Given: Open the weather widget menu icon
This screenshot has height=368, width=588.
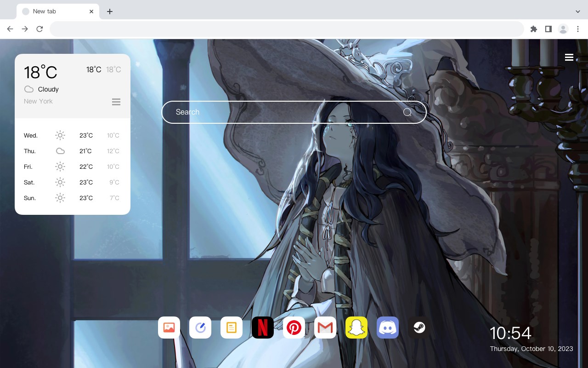Looking at the screenshot, I should [x=116, y=102].
